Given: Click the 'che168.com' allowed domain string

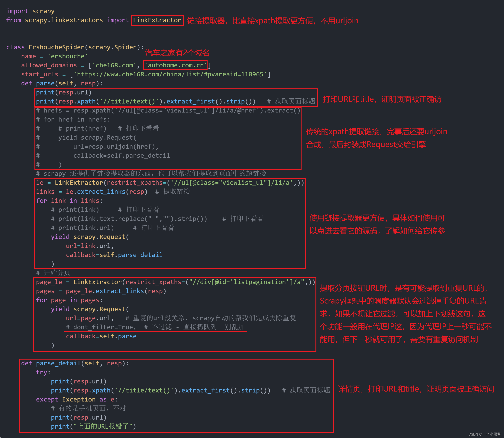Looking at the screenshot, I should (x=114, y=65).
